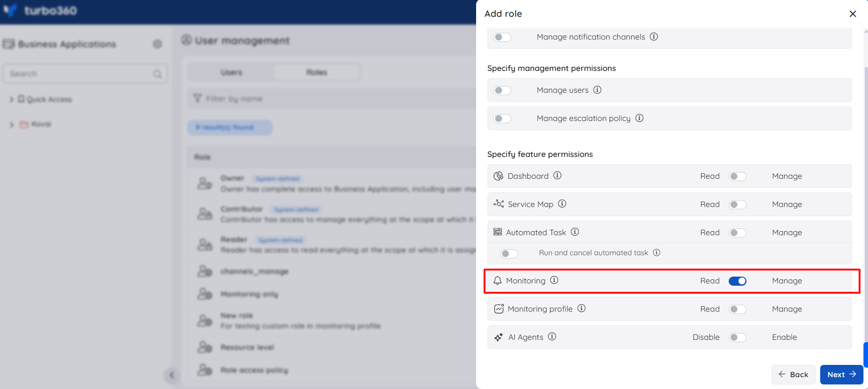Click the Automated Task feature icon
The height and width of the screenshot is (389, 868).
tap(497, 232)
